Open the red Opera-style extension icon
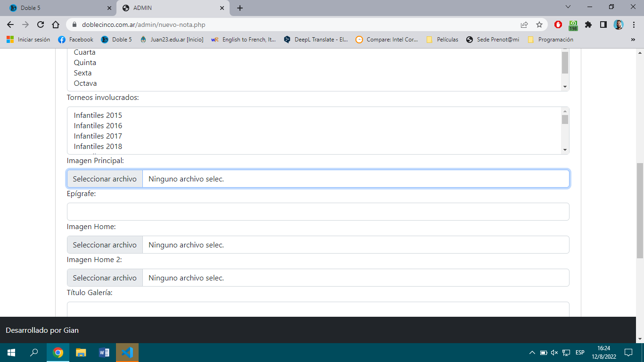Screen dimensions: 644x362 tap(558, 25)
